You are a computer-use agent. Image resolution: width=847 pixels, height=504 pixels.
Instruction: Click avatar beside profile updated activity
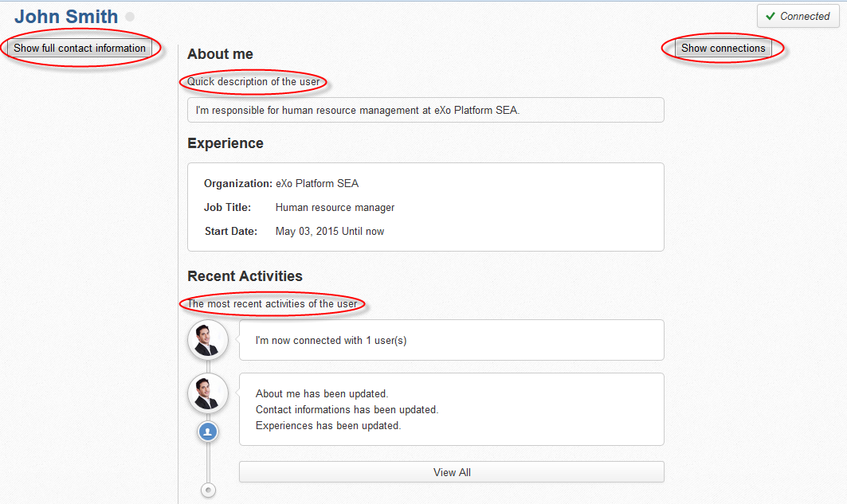point(208,393)
